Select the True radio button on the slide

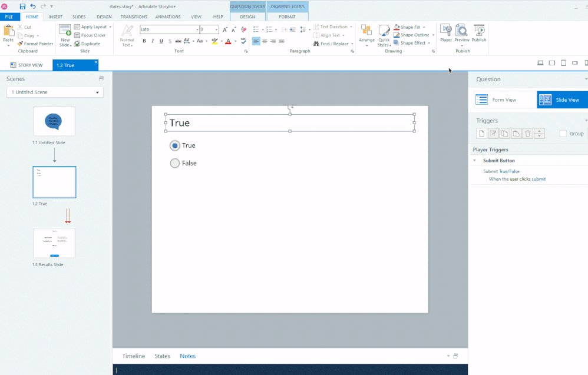click(175, 145)
